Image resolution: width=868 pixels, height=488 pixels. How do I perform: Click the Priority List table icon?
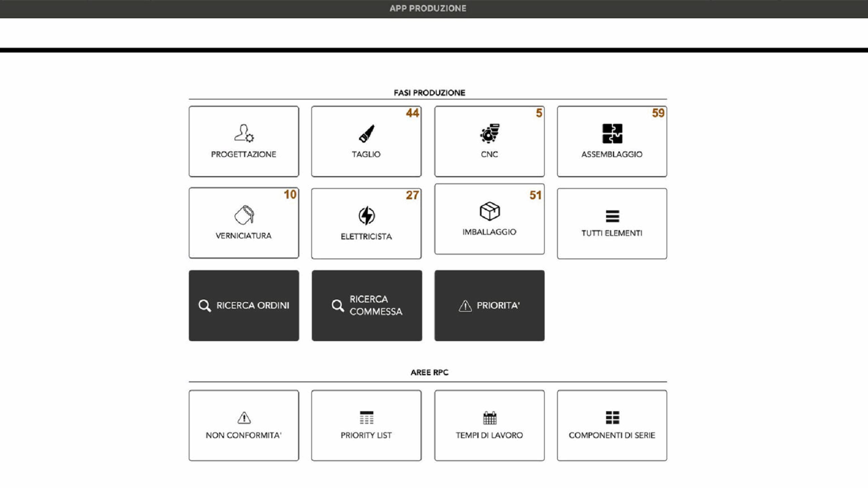coord(367,418)
